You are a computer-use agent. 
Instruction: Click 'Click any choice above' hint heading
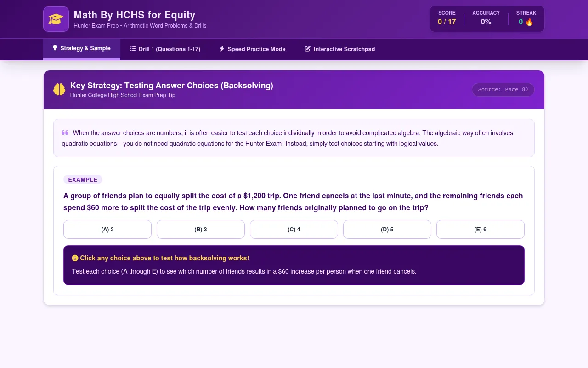[x=164, y=258]
